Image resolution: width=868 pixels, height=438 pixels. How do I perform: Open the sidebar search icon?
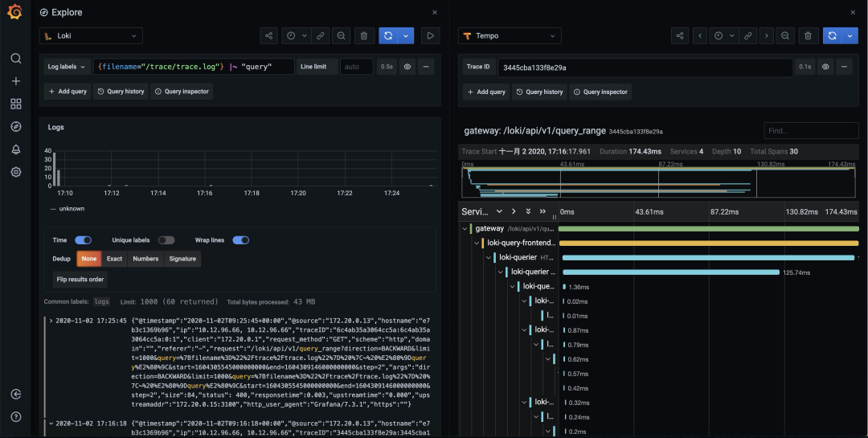16,59
